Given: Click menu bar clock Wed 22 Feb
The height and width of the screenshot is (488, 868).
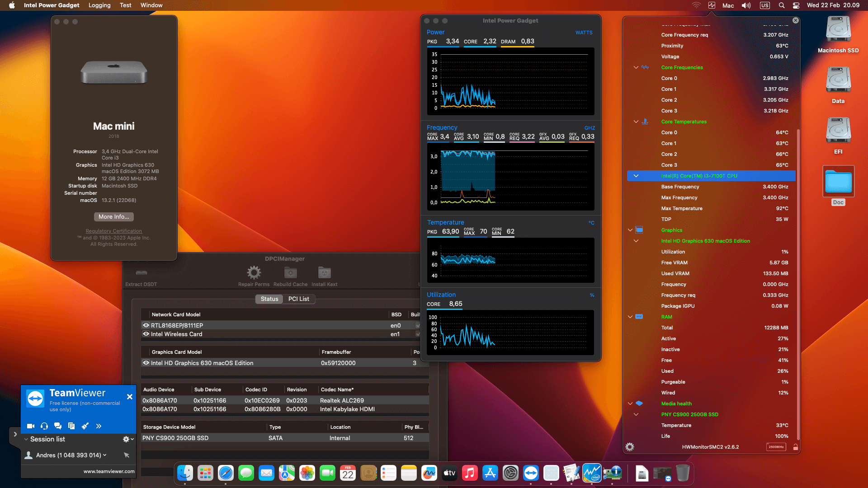Looking at the screenshot, I should [x=833, y=5].
